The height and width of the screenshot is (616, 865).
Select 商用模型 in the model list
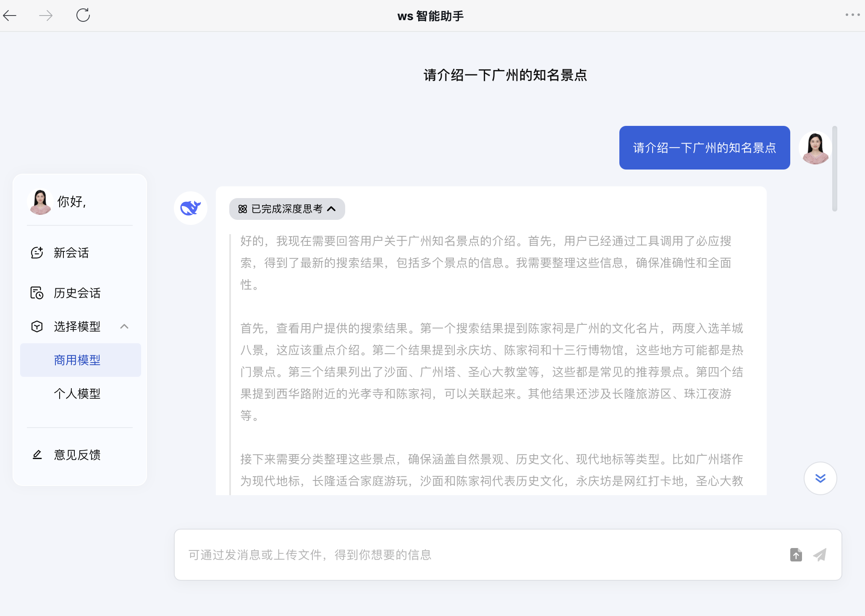(x=81, y=360)
